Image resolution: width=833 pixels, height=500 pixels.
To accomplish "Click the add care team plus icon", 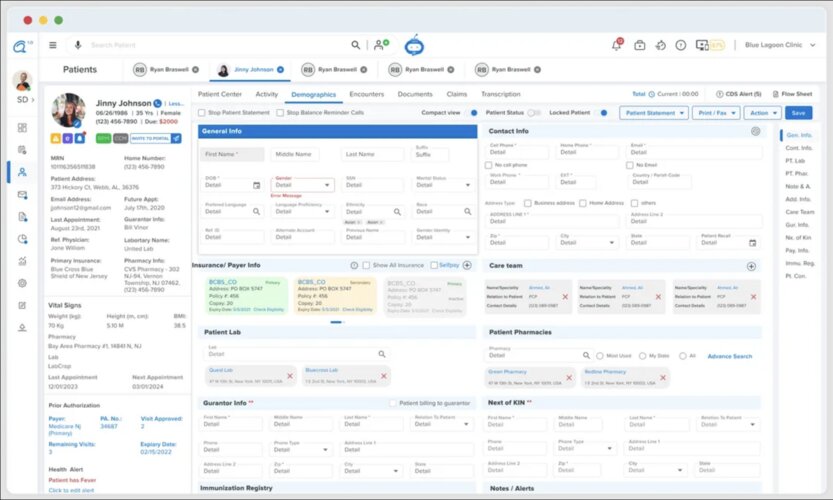I will tap(751, 266).
